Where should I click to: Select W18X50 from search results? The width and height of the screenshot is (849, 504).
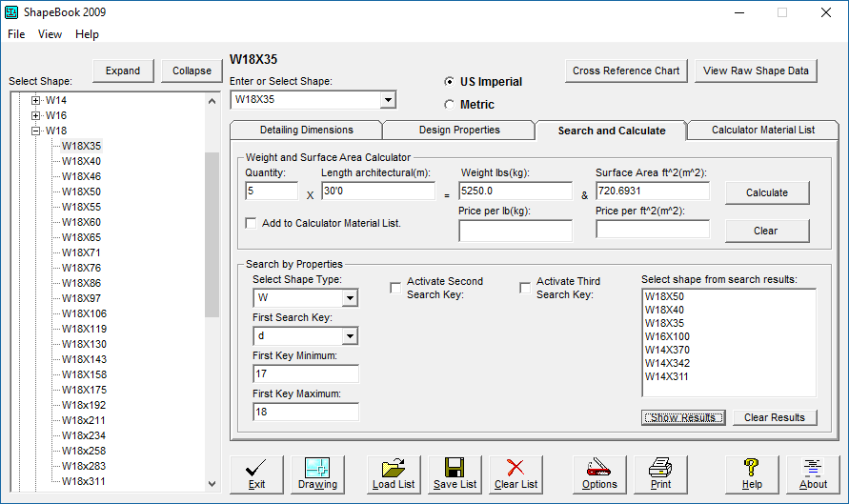click(664, 296)
